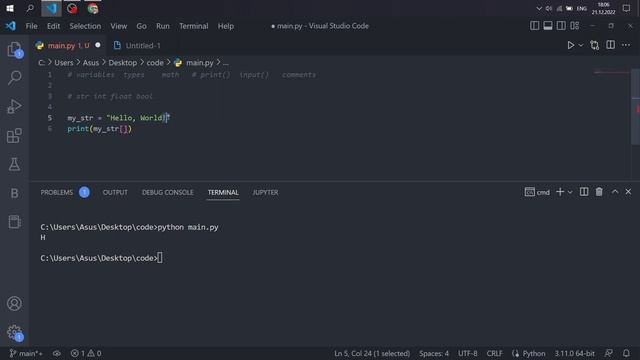
Task: Open the Help menu
Action: pyautogui.click(x=225, y=26)
